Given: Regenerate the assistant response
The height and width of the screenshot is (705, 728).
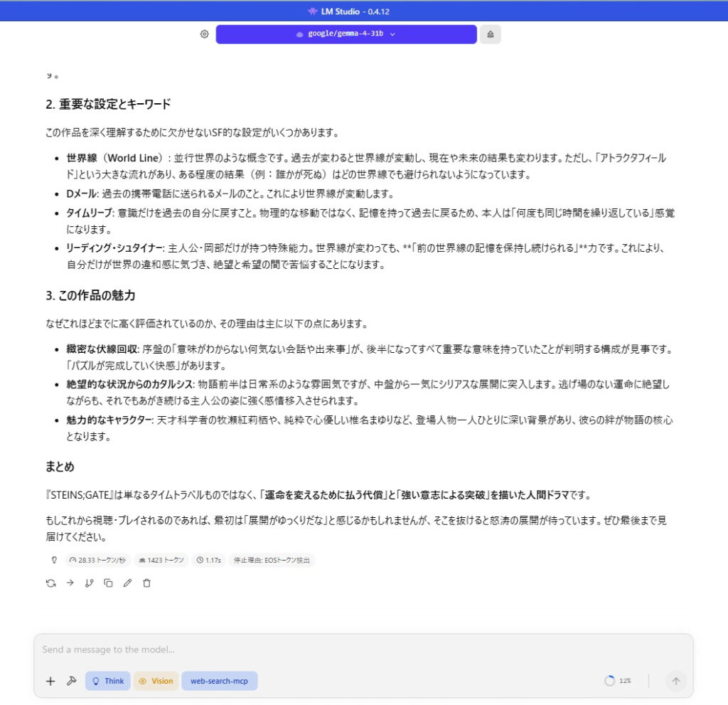Looking at the screenshot, I should pyautogui.click(x=51, y=583).
